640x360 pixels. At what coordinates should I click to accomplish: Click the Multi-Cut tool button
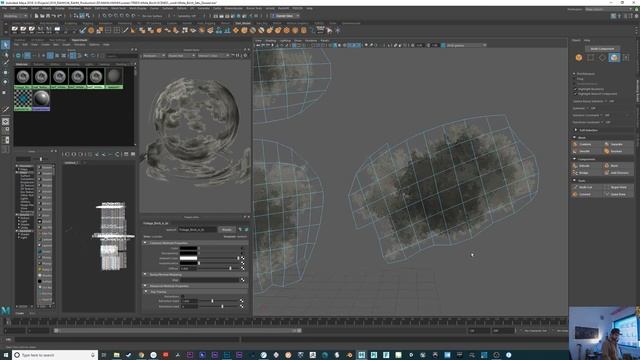click(x=586, y=187)
